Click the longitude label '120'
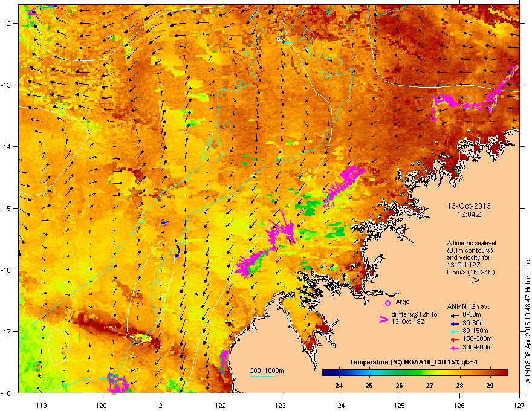This screenshot has height=411, width=532. pyautogui.click(x=102, y=406)
